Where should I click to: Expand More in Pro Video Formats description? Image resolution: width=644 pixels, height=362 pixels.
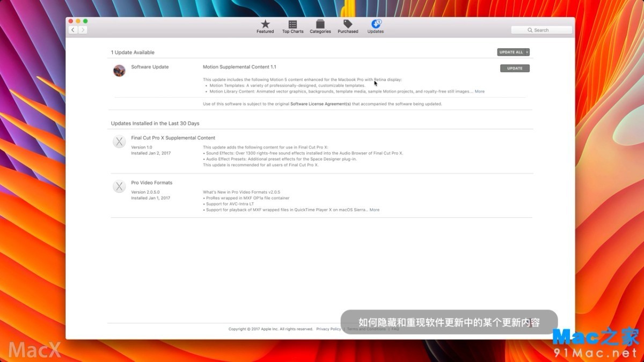tap(375, 210)
